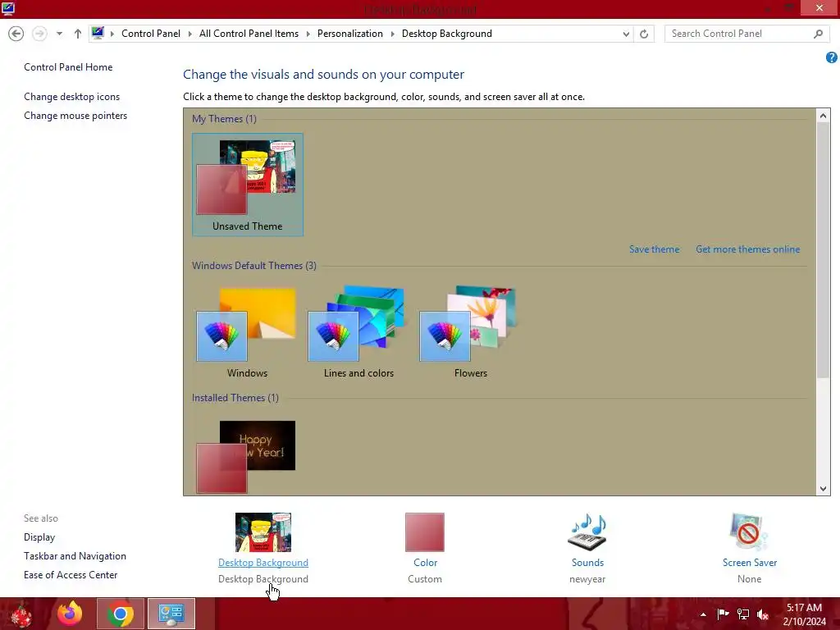Open the Screen Saver icon
840x630 pixels.
749,532
